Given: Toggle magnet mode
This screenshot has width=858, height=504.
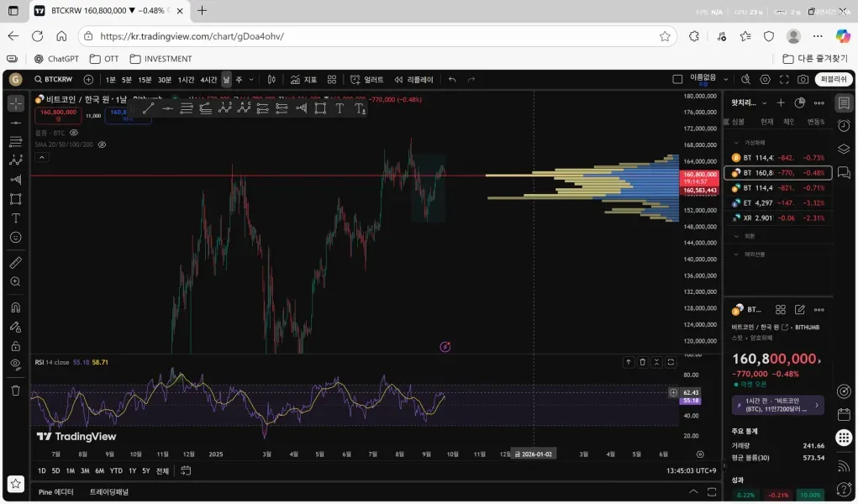Looking at the screenshot, I should [16, 307].
